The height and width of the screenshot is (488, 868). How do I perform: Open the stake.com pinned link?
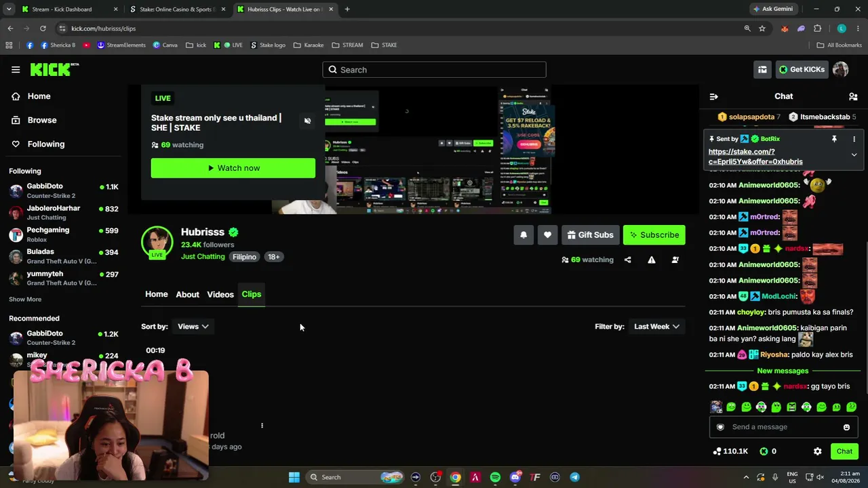pyautogui.click(x=755, y=157)
